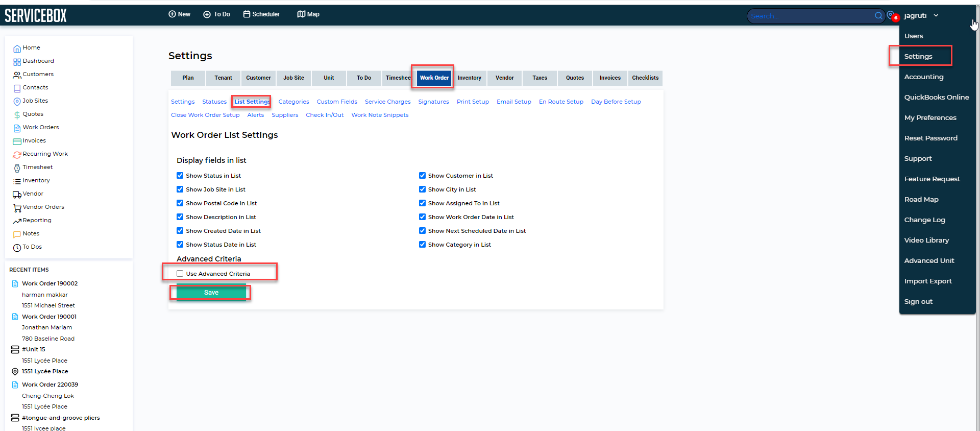Click the ServiceBox logo
Image resolution: width=980 pixels, height=431 pixels.
[36, 16]
